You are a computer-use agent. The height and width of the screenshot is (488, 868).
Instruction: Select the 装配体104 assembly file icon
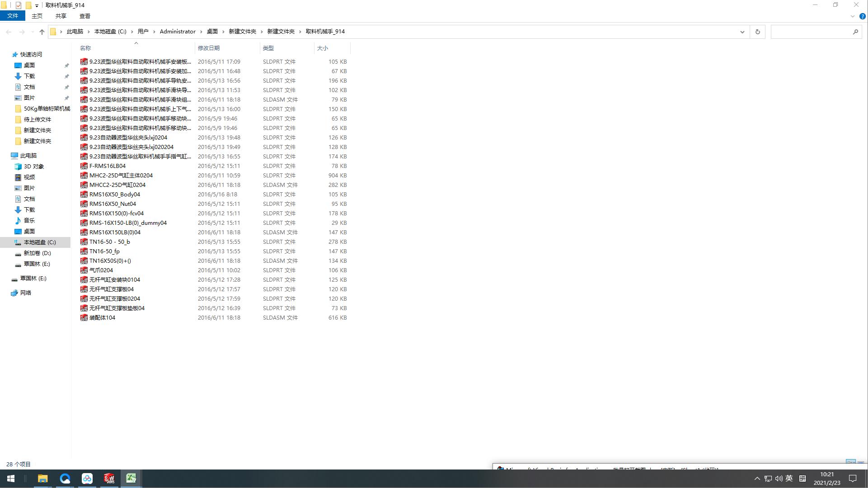pyautogui.click(x=84, y=318)
